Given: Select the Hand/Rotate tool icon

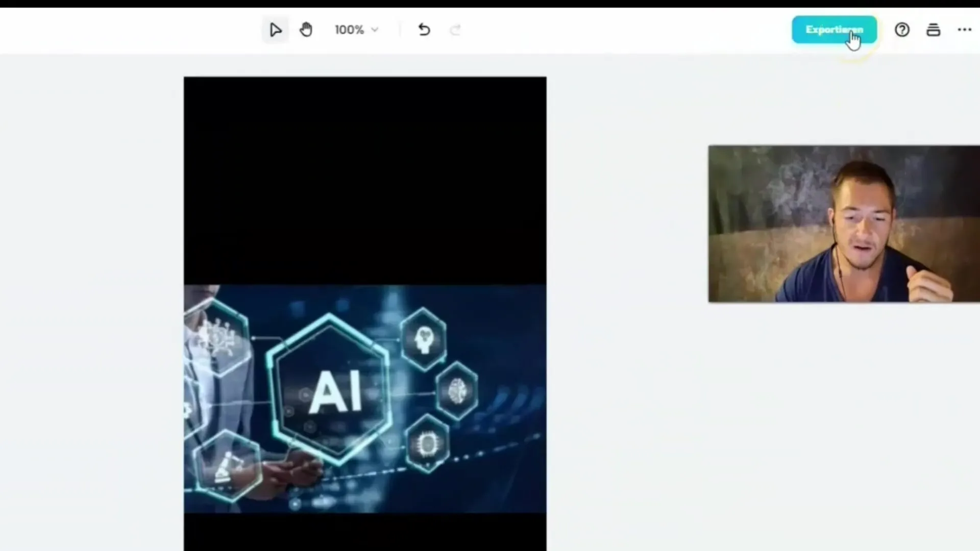Looking at the screenshot, I should click(306, 30).
